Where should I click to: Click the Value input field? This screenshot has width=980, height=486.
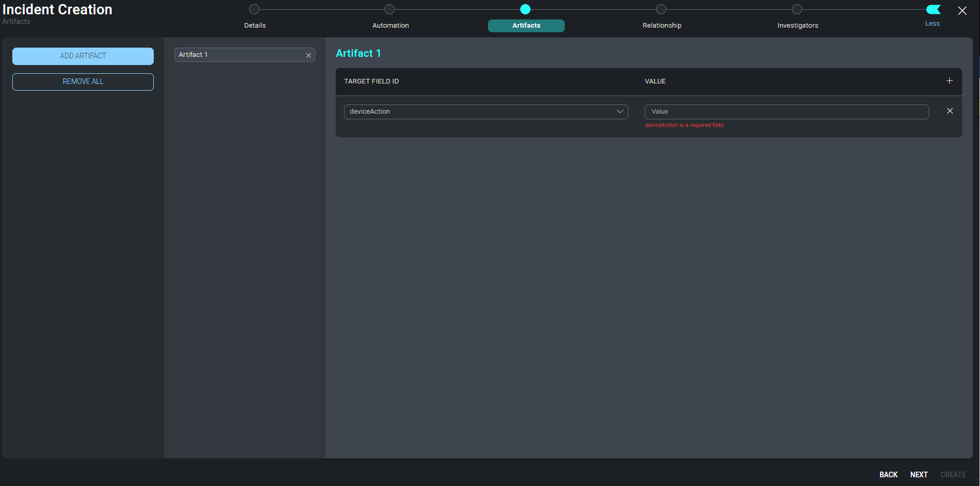pos(786,111)
